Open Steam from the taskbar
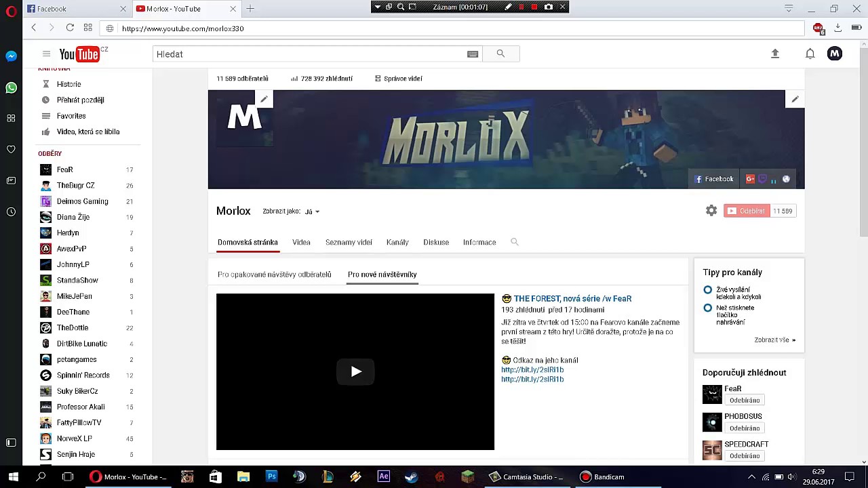 [412, 476]
